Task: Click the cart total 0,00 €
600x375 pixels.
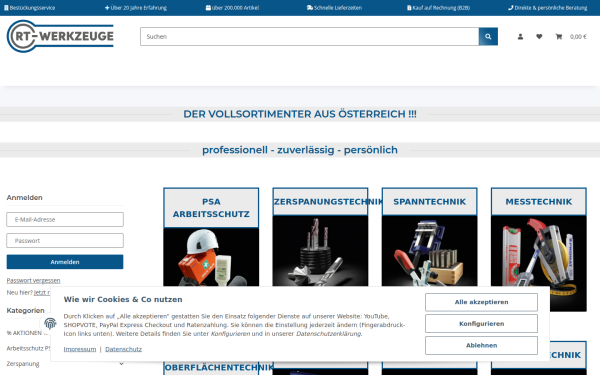Action: pos(578,37)
